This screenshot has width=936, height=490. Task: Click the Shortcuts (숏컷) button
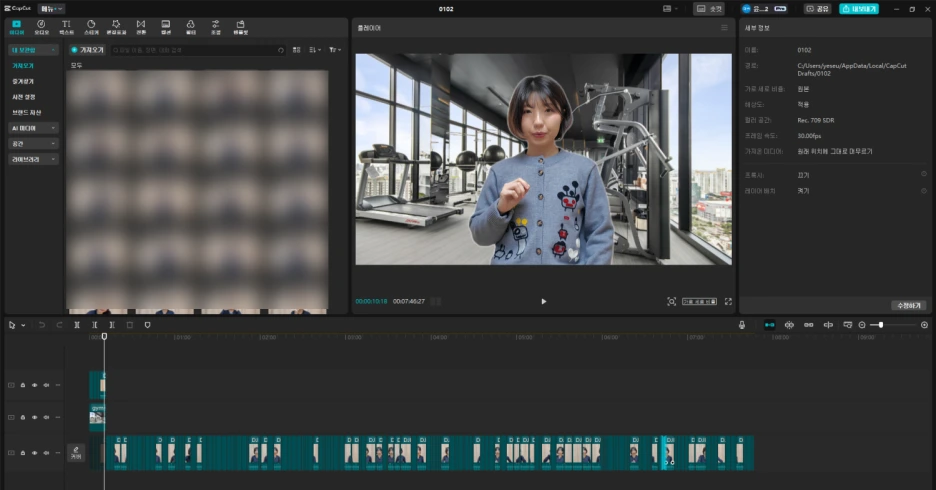pyautogui.click(x=709, y=9)
